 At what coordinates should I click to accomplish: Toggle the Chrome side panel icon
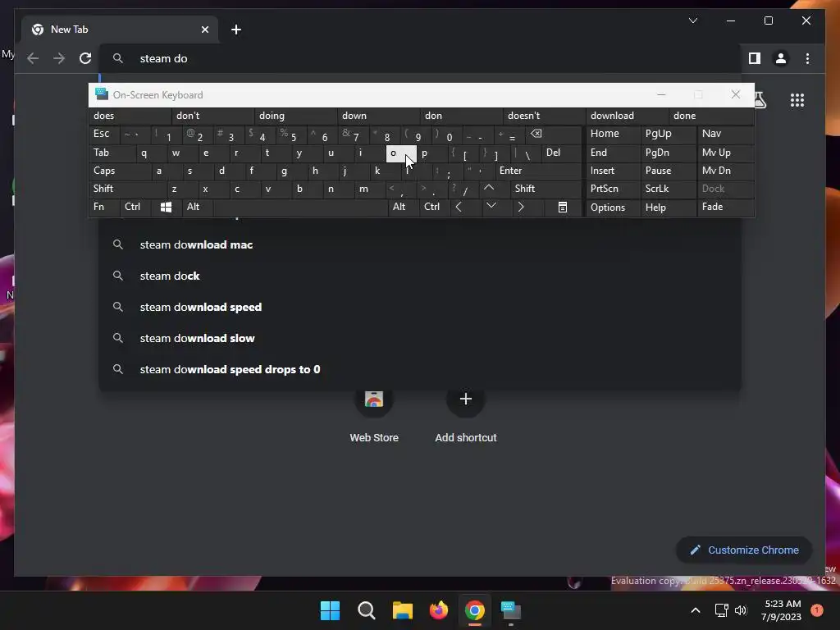(755, 58)
